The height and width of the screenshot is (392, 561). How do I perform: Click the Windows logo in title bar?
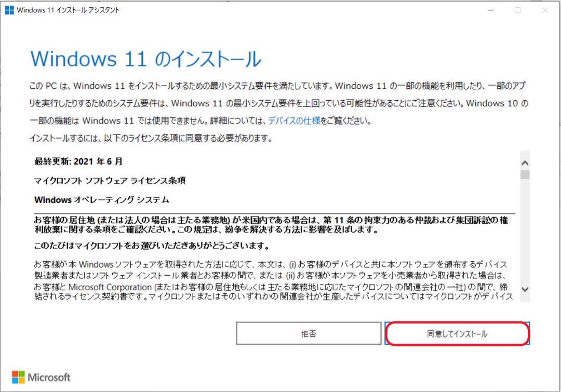pos(10,10)
